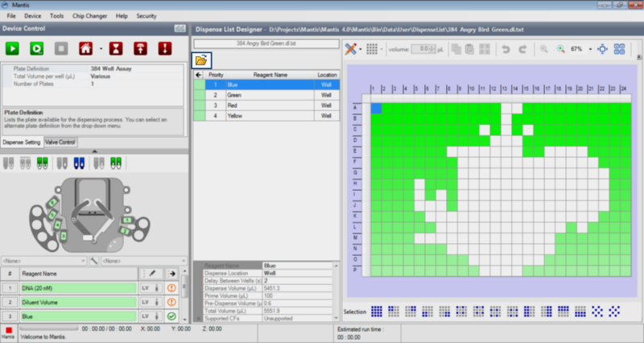
Task: Click the Priority column header
Action: click(x=216, y=75)
